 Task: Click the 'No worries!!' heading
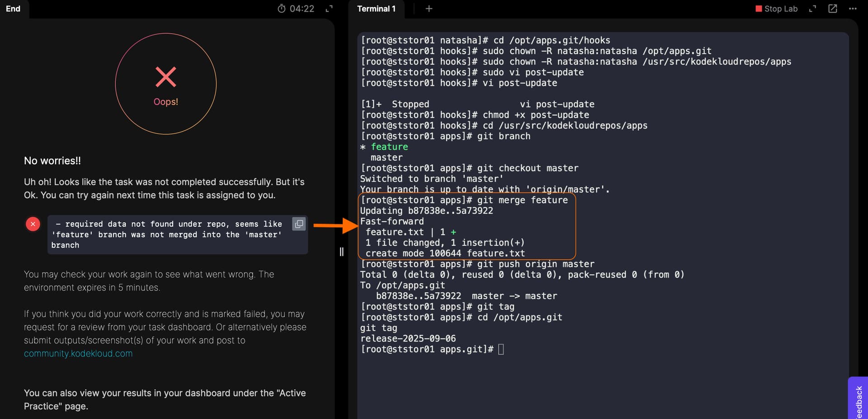52,161
